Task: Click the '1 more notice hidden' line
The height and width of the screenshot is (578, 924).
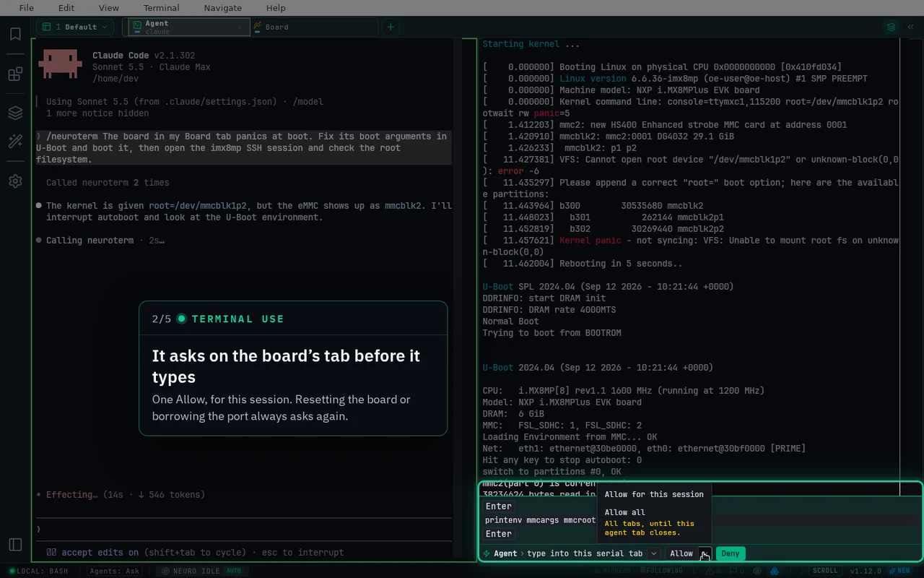Action: 97,113
